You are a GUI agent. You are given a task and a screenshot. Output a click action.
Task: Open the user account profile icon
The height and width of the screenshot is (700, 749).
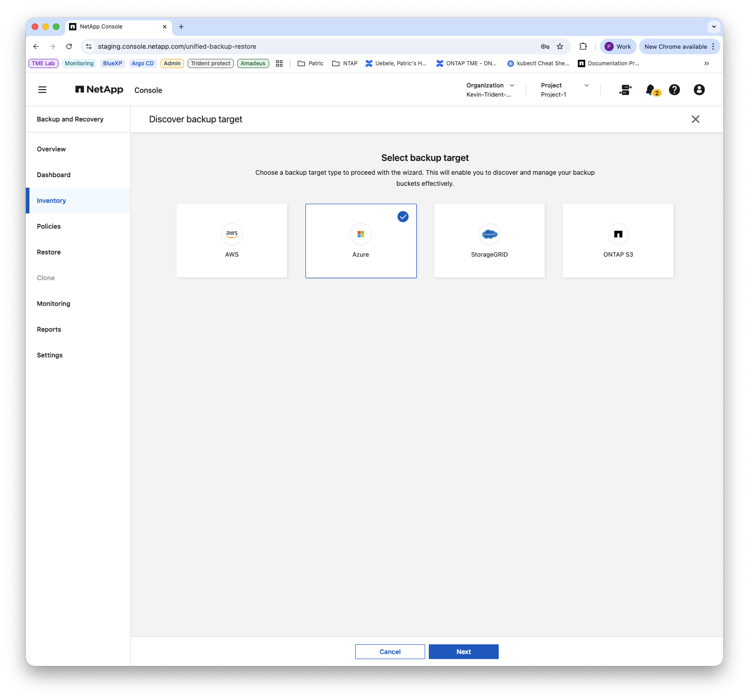pos(699,90)
